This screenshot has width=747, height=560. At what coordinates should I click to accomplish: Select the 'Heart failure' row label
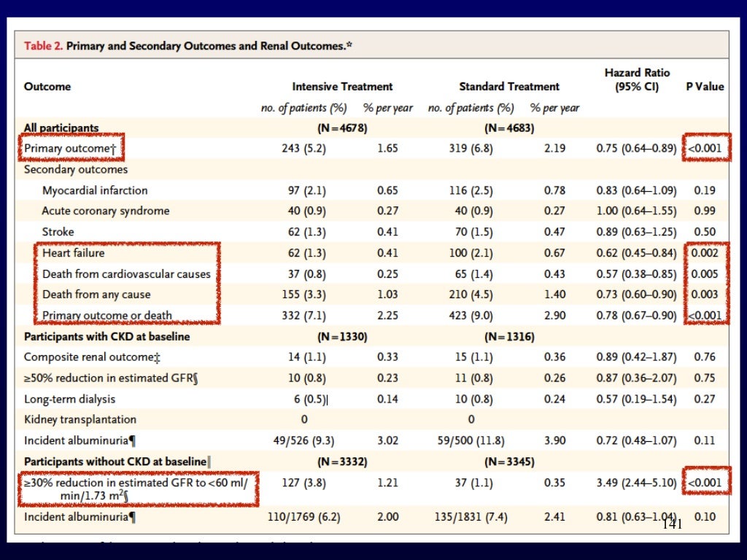(x=73, y=253)
